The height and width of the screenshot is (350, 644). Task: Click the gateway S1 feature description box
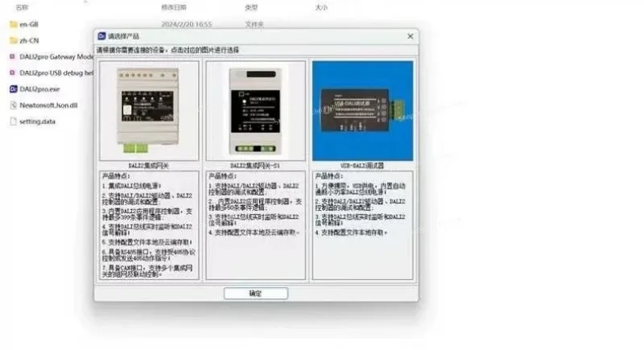(255, 225)
